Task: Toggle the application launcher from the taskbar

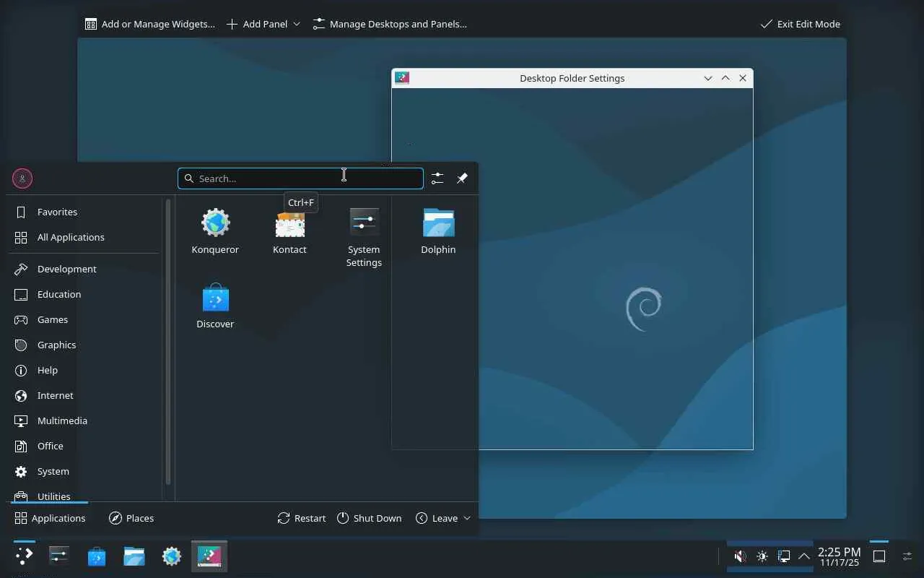Action: pos(24,556)
